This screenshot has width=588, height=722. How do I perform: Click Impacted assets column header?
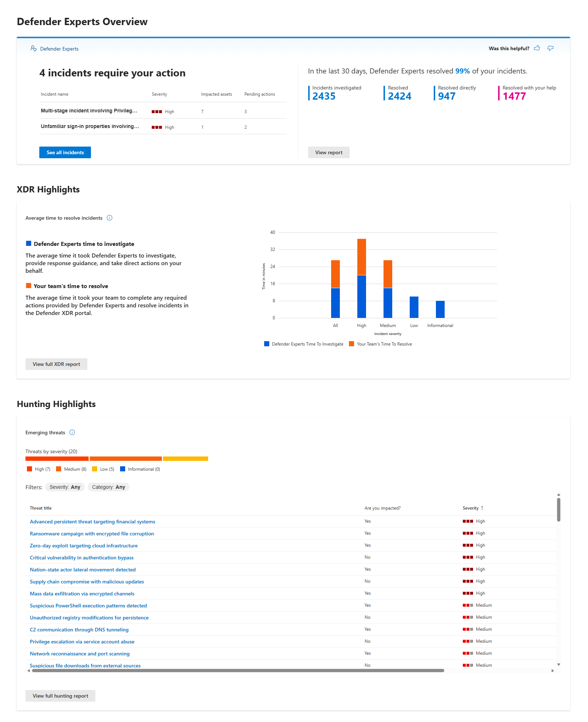(x=216, y=94)
